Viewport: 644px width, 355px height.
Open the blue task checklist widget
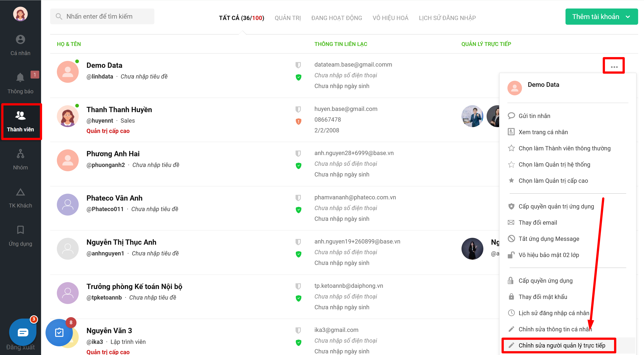(59, 332)
